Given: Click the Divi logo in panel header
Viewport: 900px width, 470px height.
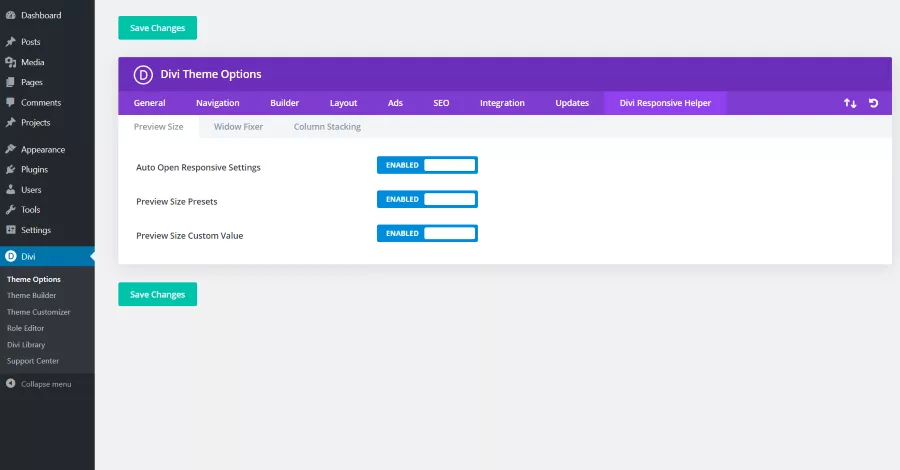Looking at the screenshot, I should coord(143,75).
